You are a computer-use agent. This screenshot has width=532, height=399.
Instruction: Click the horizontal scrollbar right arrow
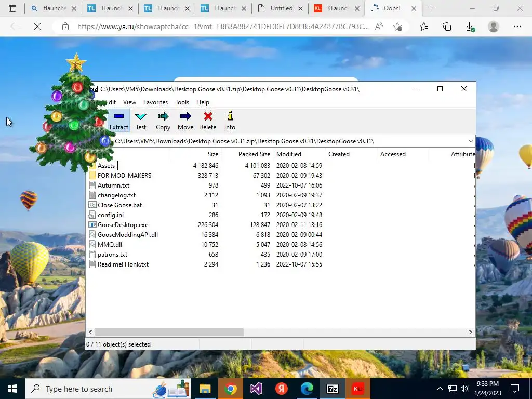coord(470,332)
